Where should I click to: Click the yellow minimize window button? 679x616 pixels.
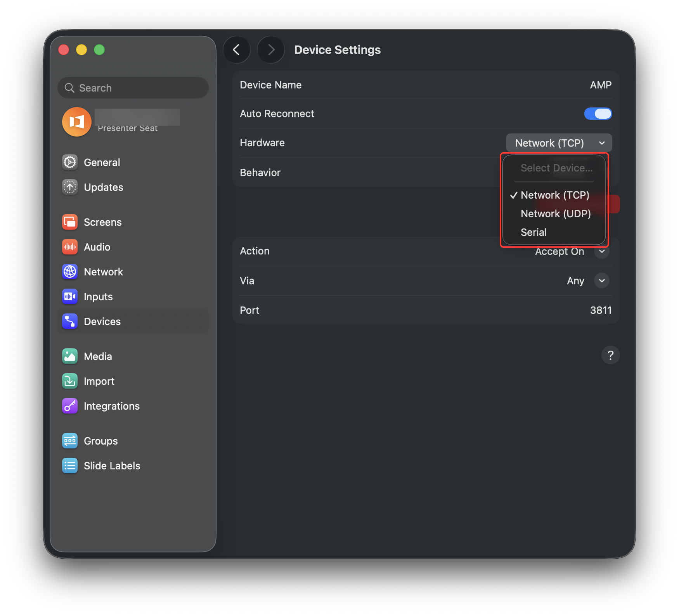(81, 50)
